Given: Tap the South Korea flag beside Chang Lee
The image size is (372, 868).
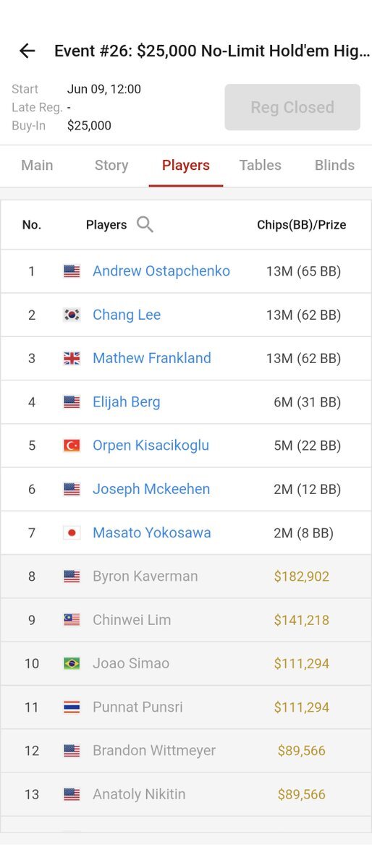Looking at the screenshot, I should pyautogui.click(x=72, y=315).
